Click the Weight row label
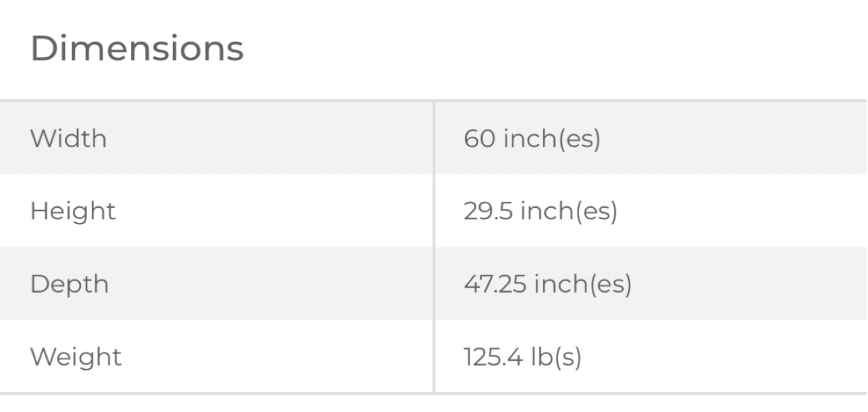This screenshot has width=868, height=412. (x=76, y=357)
